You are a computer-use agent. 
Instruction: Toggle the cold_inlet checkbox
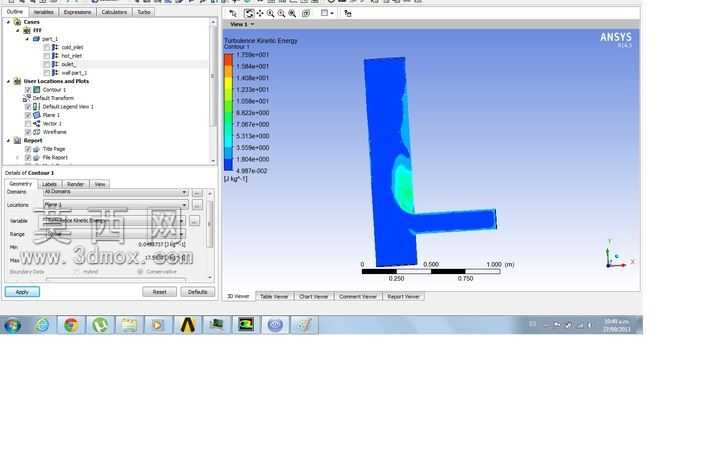click(47, 48)
